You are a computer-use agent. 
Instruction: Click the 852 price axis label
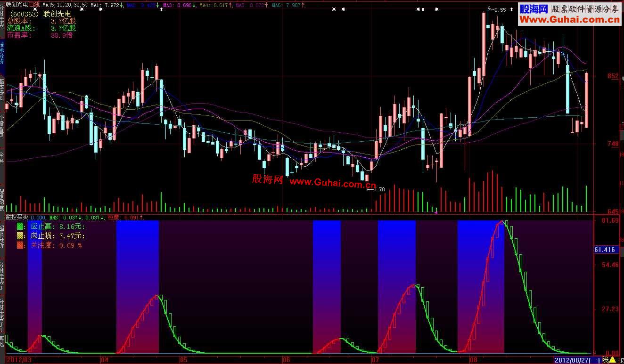[x=613, y=76]
